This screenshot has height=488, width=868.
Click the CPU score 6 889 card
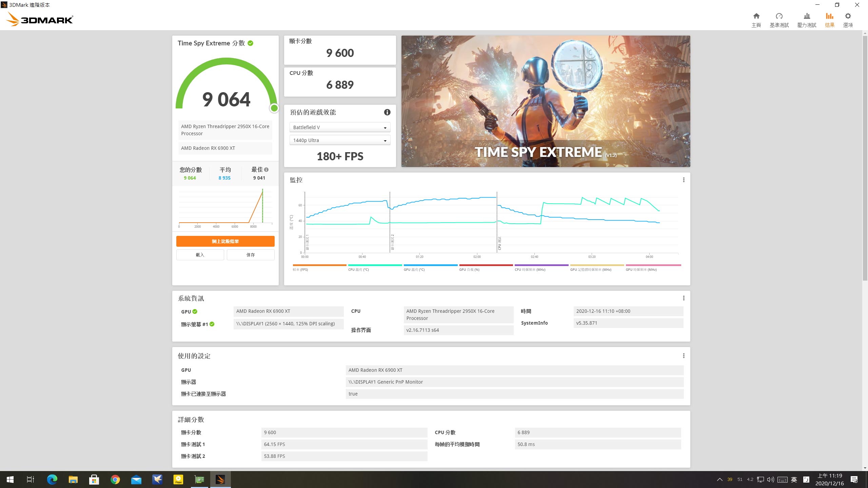340,82
